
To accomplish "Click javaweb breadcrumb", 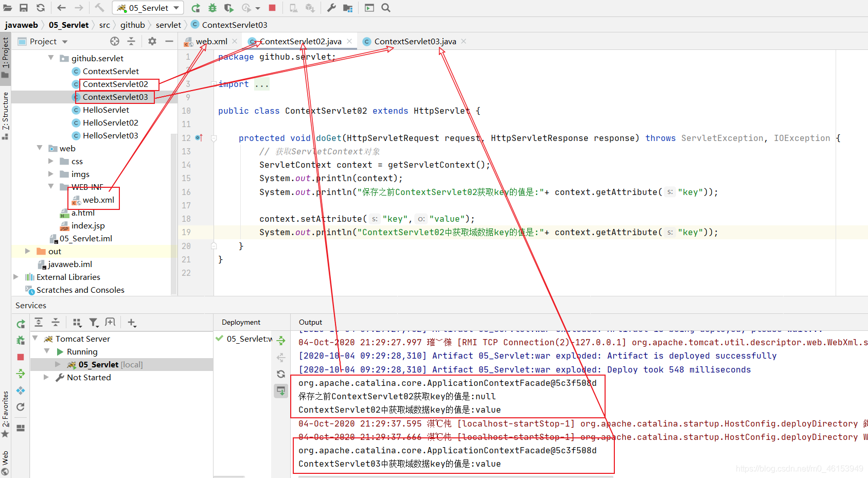I will tap(21, 25).
